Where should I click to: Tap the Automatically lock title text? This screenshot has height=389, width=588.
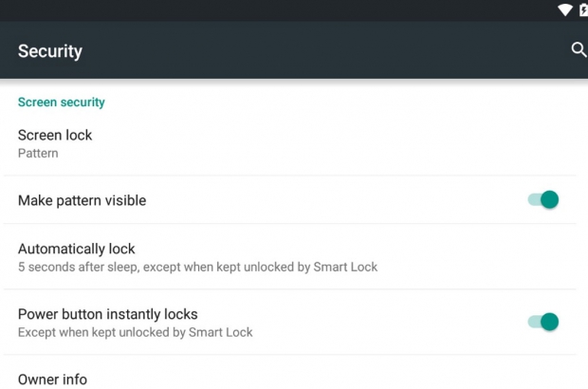[x=77, y=249]
